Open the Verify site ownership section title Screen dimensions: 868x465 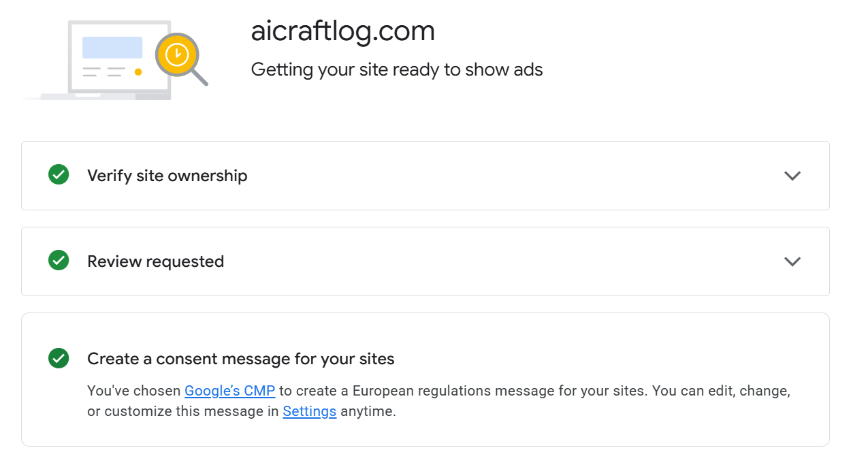(x=167, y=176)
